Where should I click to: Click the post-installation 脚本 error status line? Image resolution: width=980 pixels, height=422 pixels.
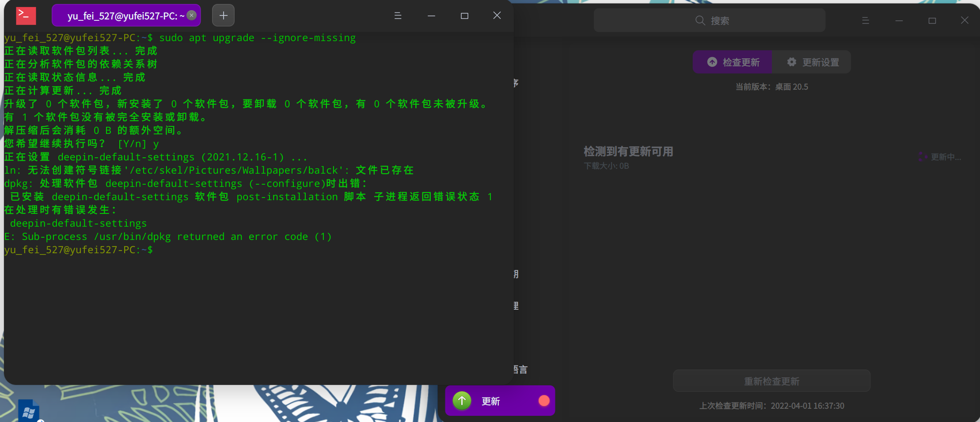click(x=251, y=197)
